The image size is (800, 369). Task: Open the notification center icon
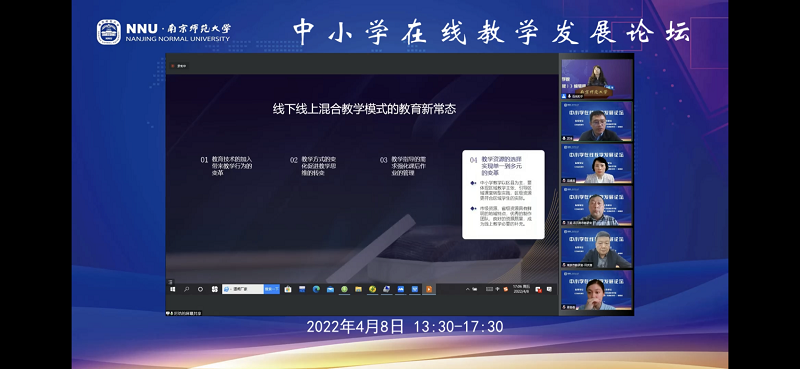549,289
